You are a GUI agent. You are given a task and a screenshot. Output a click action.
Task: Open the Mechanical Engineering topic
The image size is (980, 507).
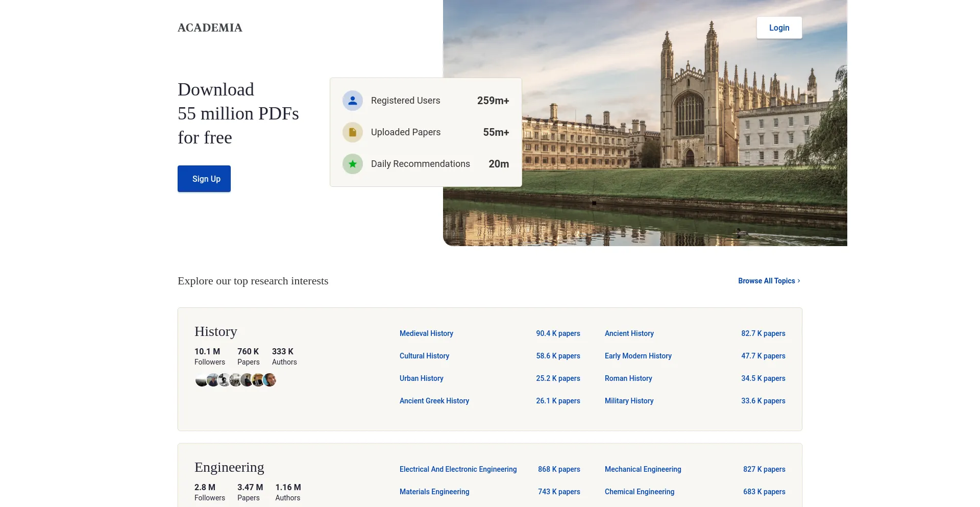pyautogui.click(x=643, y=469)
